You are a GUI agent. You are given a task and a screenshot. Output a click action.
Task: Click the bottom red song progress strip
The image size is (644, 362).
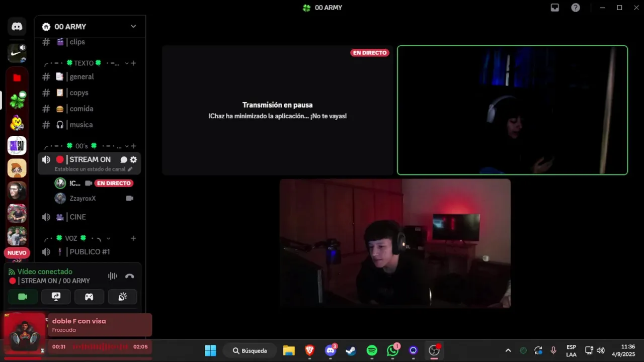[x=78, y=358]
